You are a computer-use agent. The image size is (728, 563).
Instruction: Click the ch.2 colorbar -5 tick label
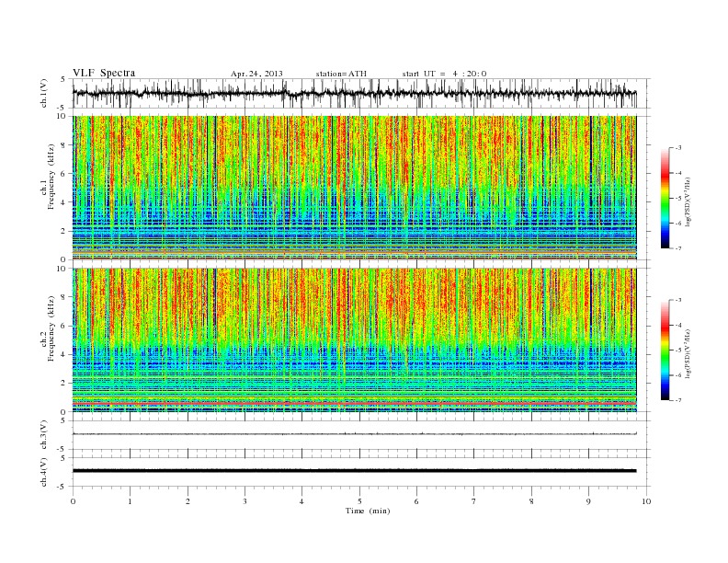(x=678, y=350)
